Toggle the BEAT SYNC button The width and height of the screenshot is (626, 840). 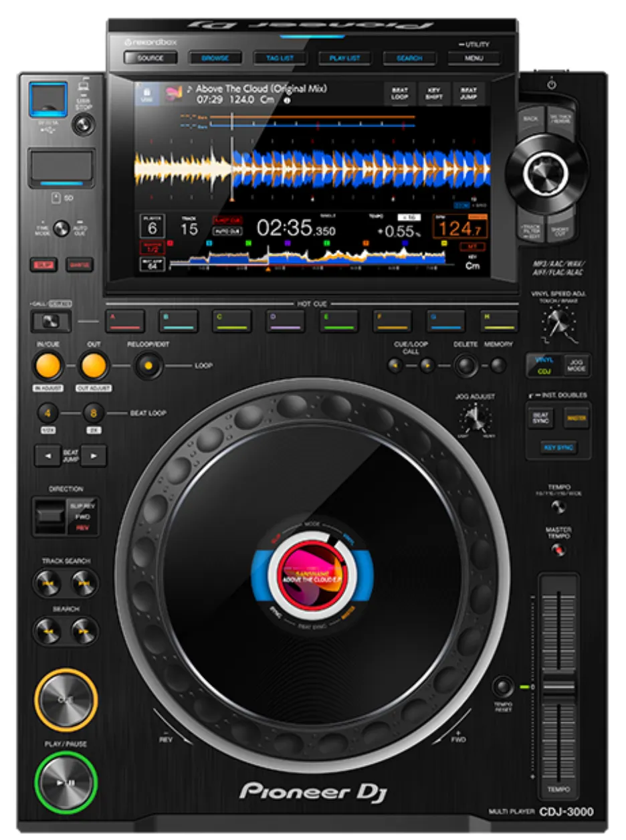541,417
